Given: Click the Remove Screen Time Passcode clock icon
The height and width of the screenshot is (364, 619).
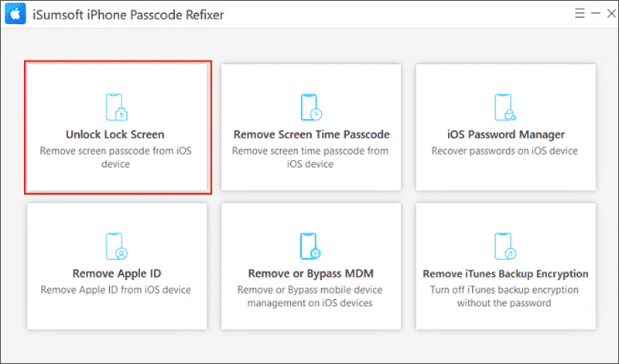Looking at the screenshot, I should (311, 107).
